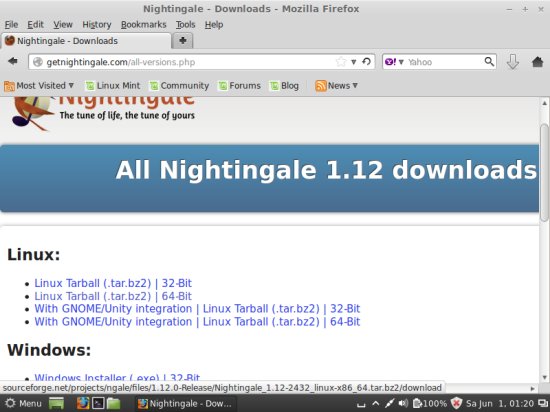The width and height of the screenshot is (550, 412).
Task: Open the Linux Mint bookmark
Action: [x=113, y=86]
